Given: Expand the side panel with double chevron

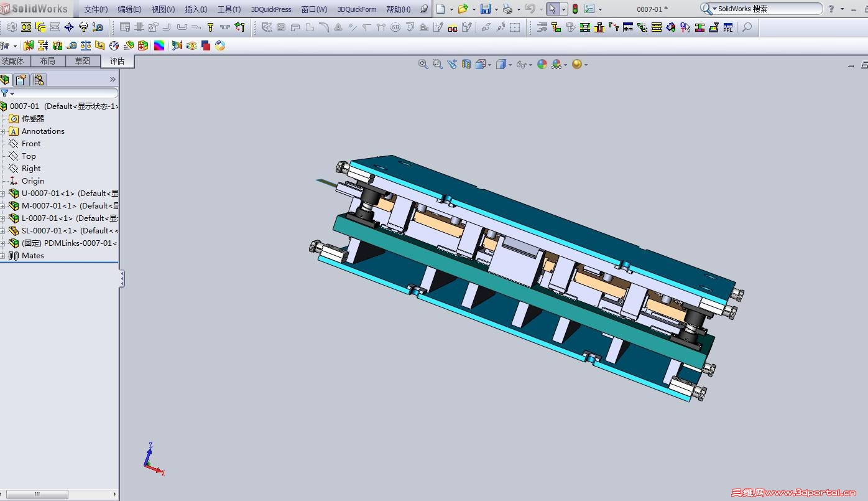Looking at the screenshot, I should pyautogui.click(x=113, y=80).
